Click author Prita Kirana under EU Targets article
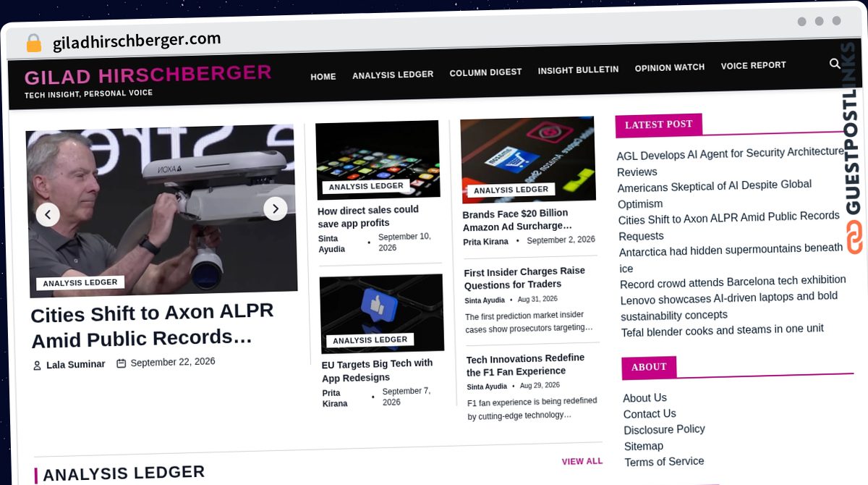This screenshot has height=485, width=868. point(335,398)
